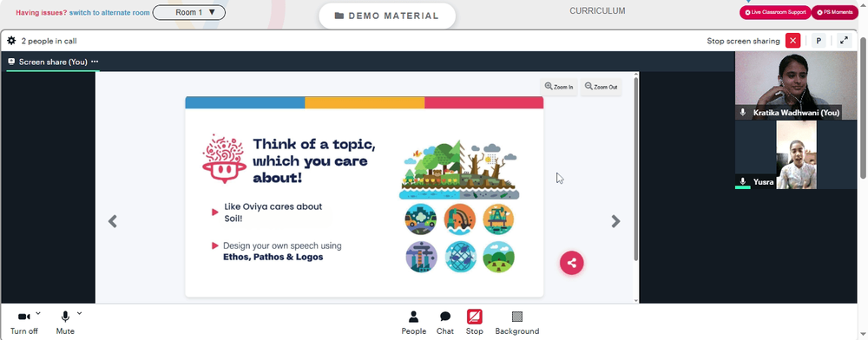Click the green hills circle icon
This screenshot has width=868, height=340.
(498, 257)
